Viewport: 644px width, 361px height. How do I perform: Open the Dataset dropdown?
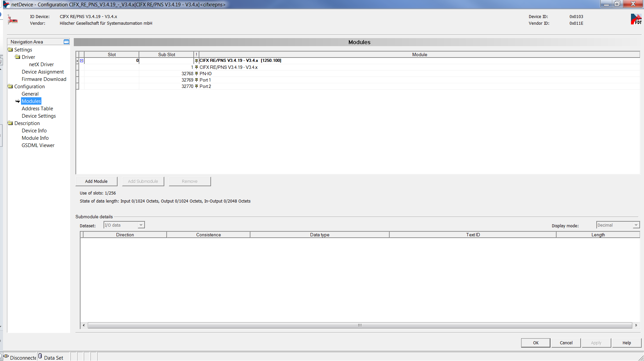coord(141,225)
